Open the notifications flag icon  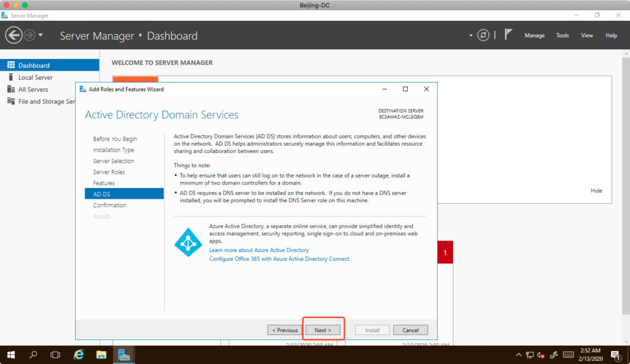(508, 35)
